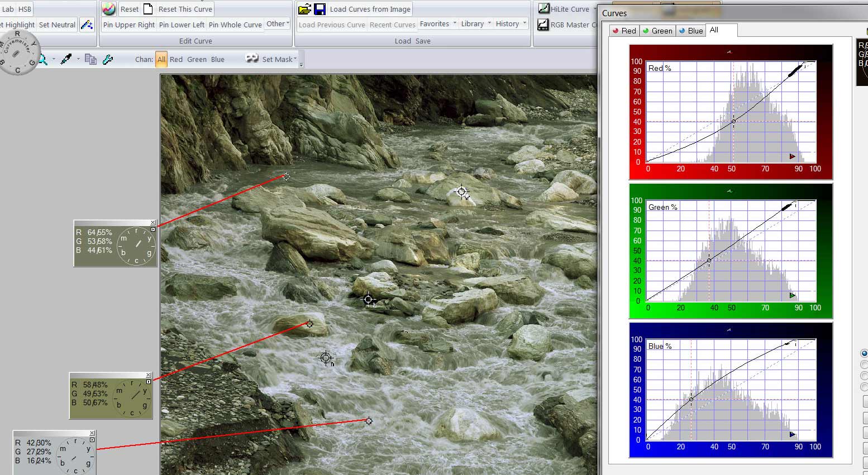Viewport: 868px width, 475px height.
Task: Select the eyedropper sampler tool
Action: point(66,59)
